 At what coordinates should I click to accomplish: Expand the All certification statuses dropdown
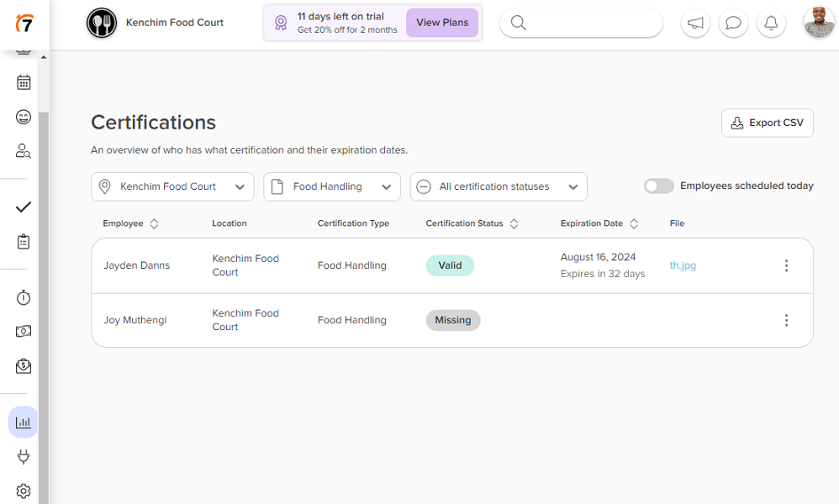click(x=499, y=186)
